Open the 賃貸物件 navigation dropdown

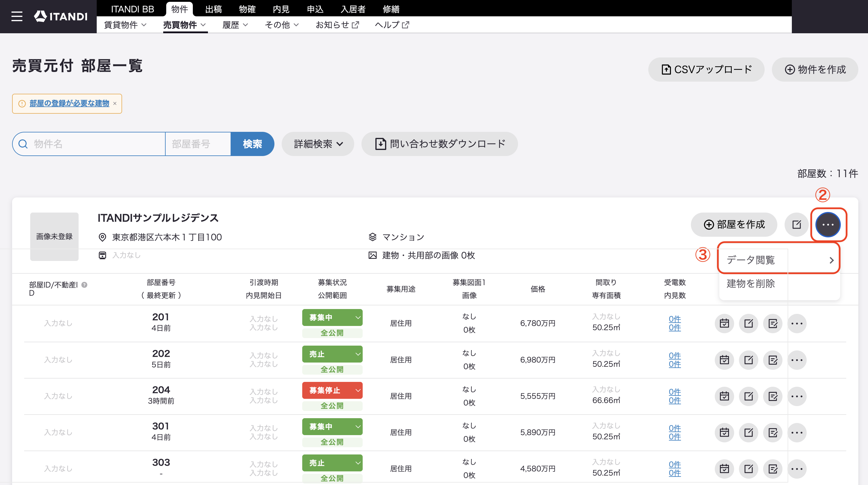pyautogui.click(x=125, y=25)
